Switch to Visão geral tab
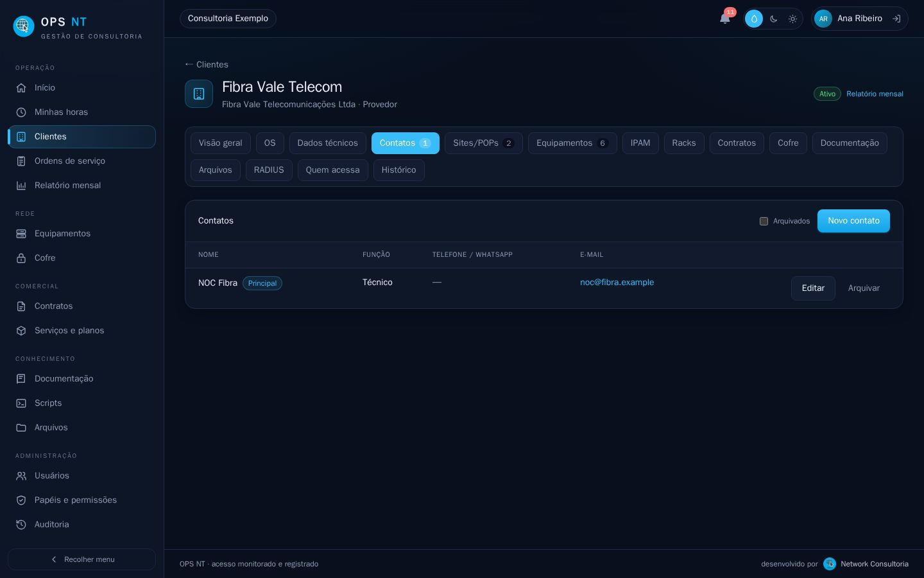Image resolution: width=924 pixels, height=578 pixels. [x=220, y=143]
